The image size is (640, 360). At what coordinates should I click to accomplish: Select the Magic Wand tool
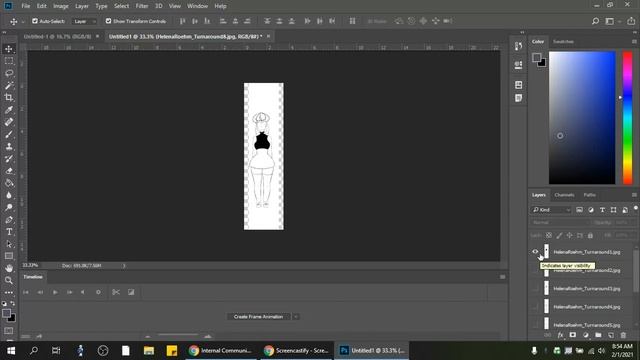[x=9, y=85]
